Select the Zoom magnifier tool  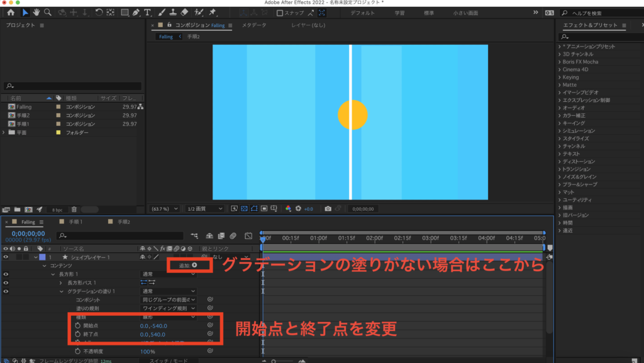click(48, 12)
